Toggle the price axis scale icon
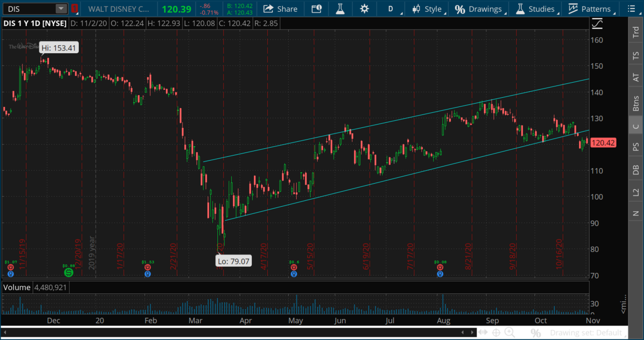Image resolution: width=644 pixels, height=340 pixels. [x=597, y=24]
